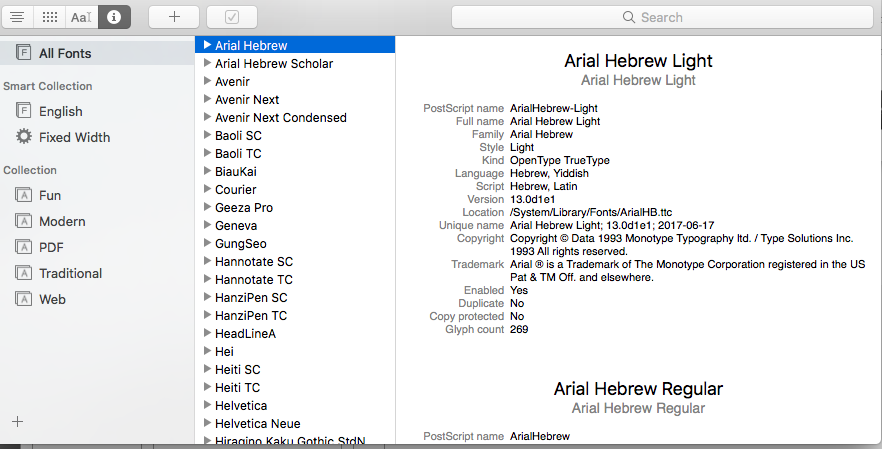This screenshot has width=882, height=449.
Task: Expand the BiauKai family
Action: point(208,170)
